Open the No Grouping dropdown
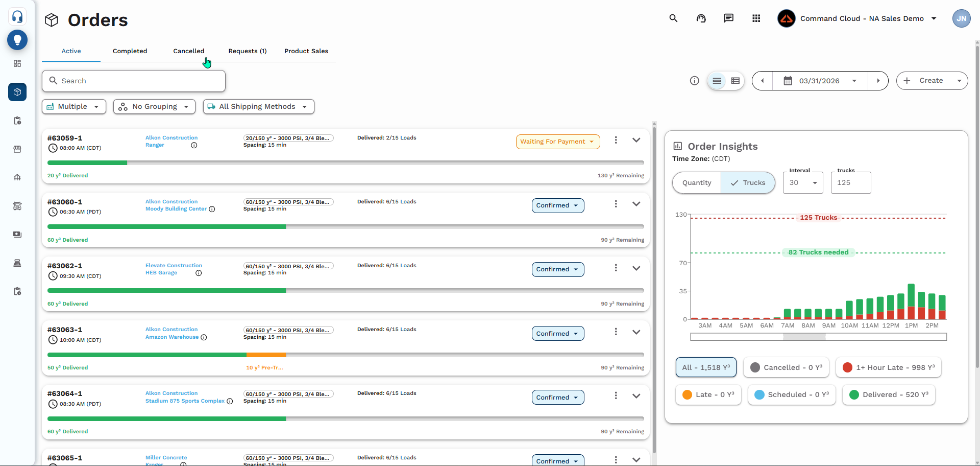 tap(154, 106)
